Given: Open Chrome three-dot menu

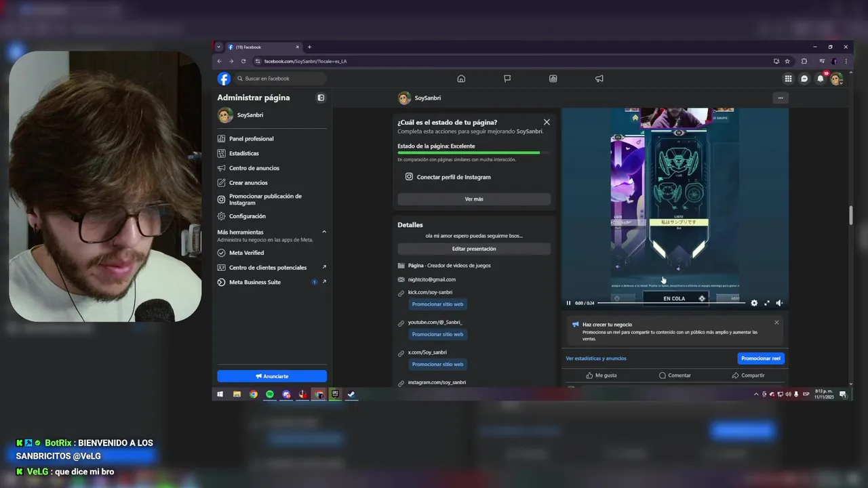Looking at the screenshot, I should pos(846,61).
